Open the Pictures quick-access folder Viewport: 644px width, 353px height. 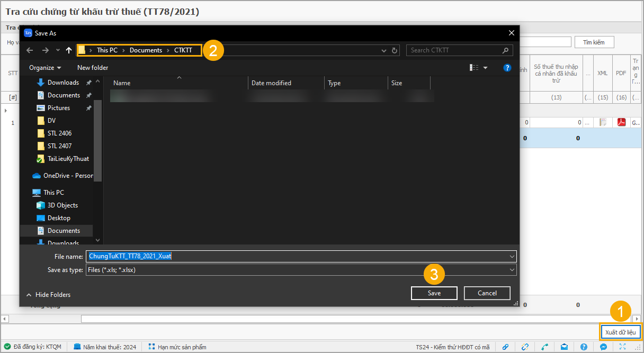coord(59,108)
